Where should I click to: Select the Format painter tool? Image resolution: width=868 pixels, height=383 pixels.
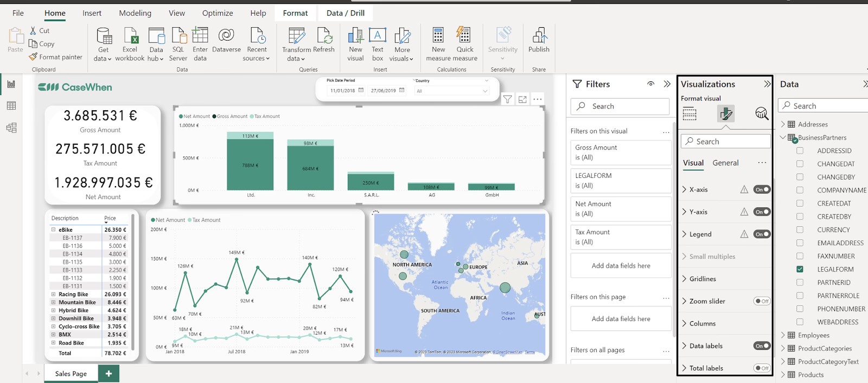56,57
